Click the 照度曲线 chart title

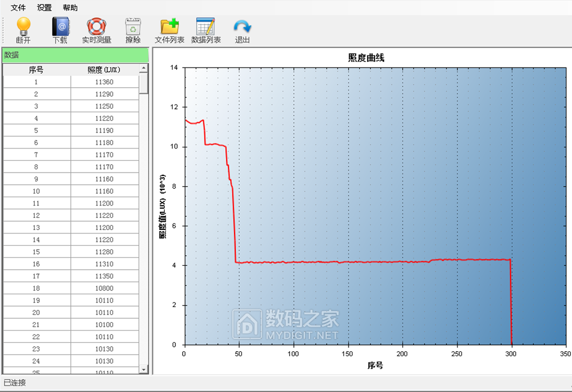[366, 58]
